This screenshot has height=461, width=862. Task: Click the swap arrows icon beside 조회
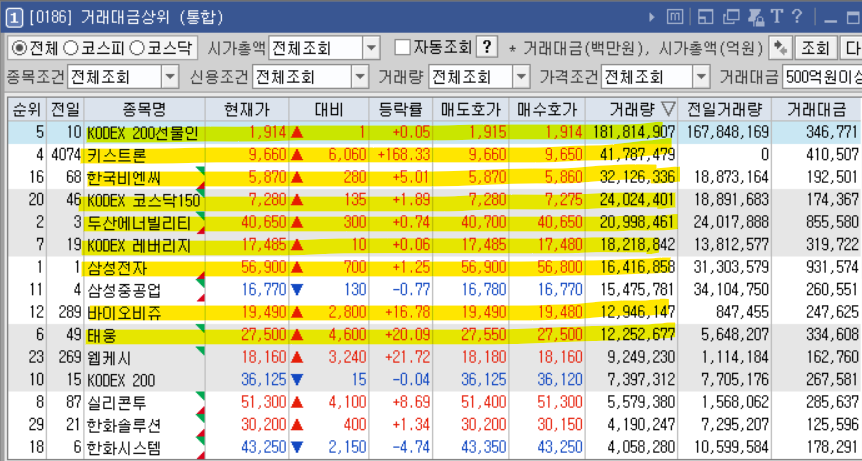coord(780,48)
